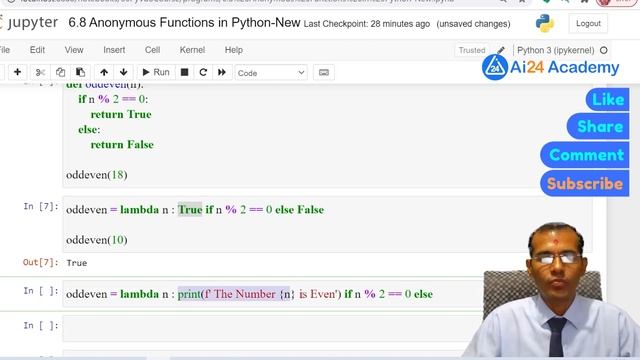640x360 pixels.
Task: Click the Last Checkpoint text
Action: 367,24
